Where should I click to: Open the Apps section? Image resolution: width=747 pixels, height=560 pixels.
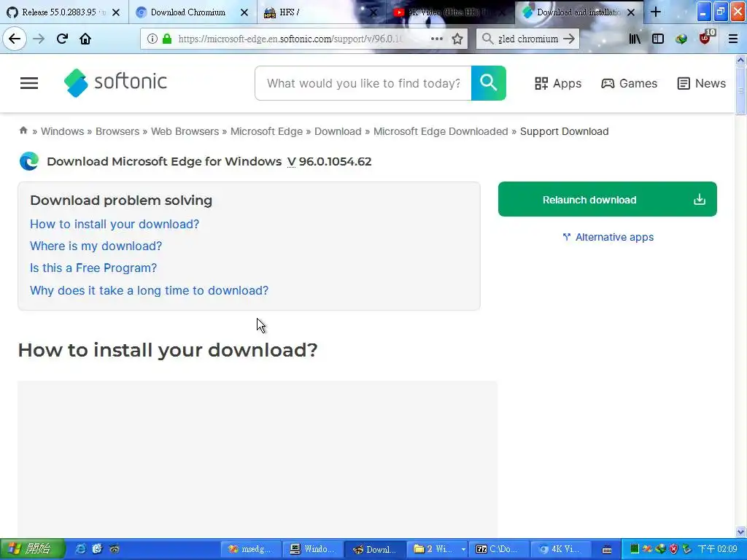click(558, 83)
